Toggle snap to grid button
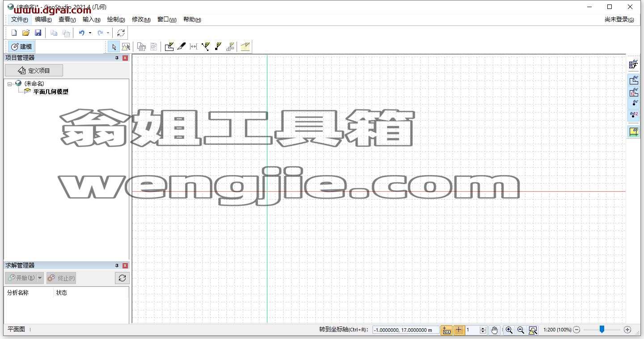Image resolution: width=644 pixels, height=339 pixels. click(x=459, y=330)
